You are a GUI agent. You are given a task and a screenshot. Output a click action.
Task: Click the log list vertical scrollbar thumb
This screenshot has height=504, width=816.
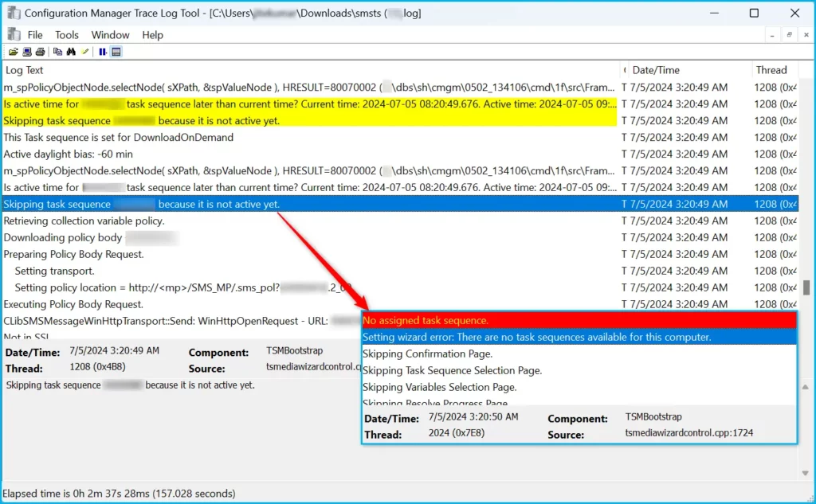(806, 287)
